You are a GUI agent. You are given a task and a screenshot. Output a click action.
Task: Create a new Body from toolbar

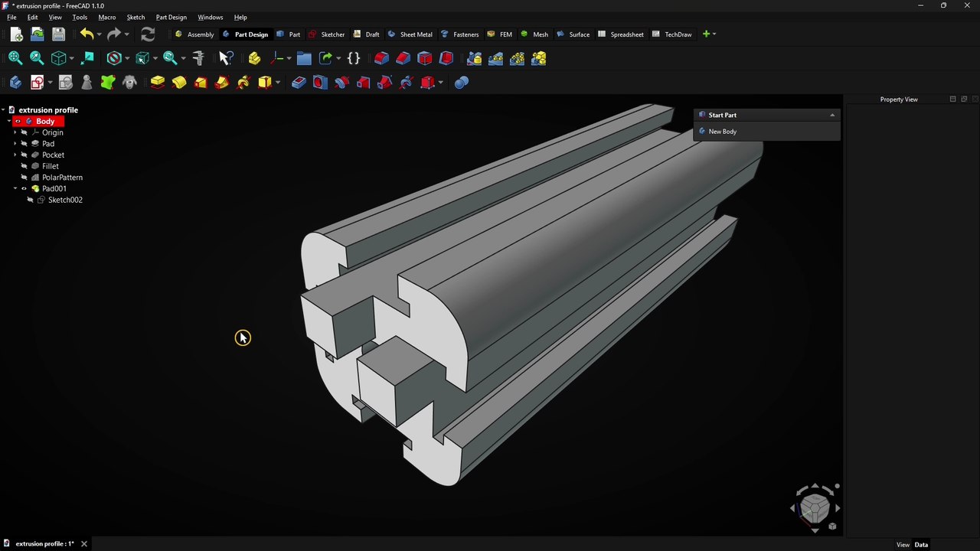[15, 83]
